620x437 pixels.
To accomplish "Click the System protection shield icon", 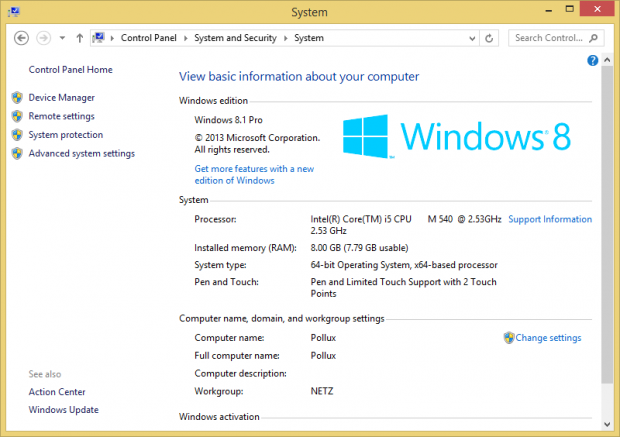I will [17, 135].
